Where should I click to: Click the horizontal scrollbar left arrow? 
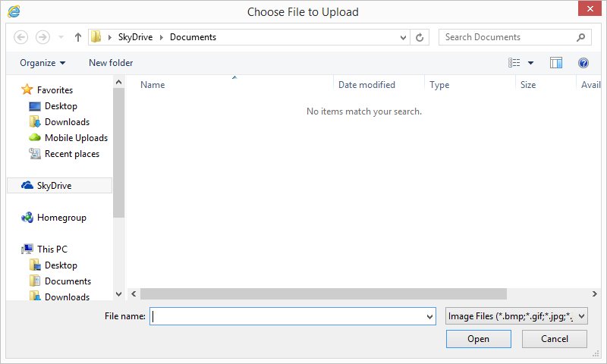tap(134, 294)
